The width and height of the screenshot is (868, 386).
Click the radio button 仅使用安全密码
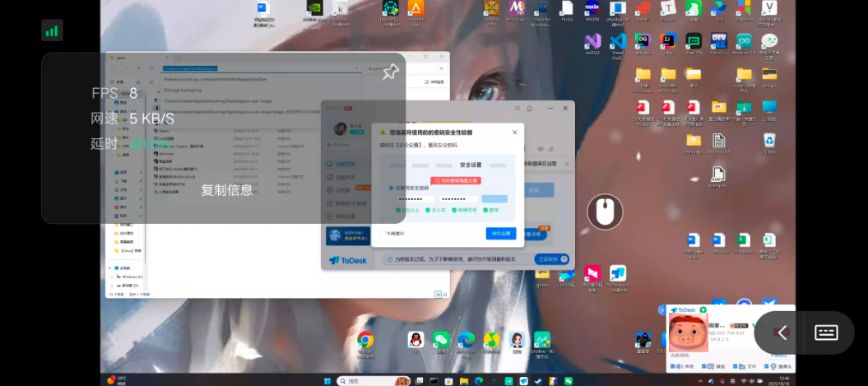click(x=391, y=188)
